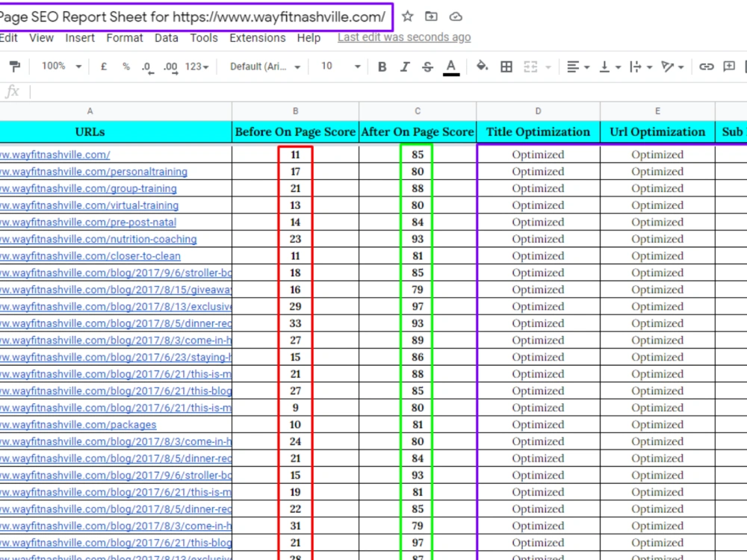Viewport: 747px width, 560px height.
Task: Select after score 86 cell
Action: tap(418, 357)
